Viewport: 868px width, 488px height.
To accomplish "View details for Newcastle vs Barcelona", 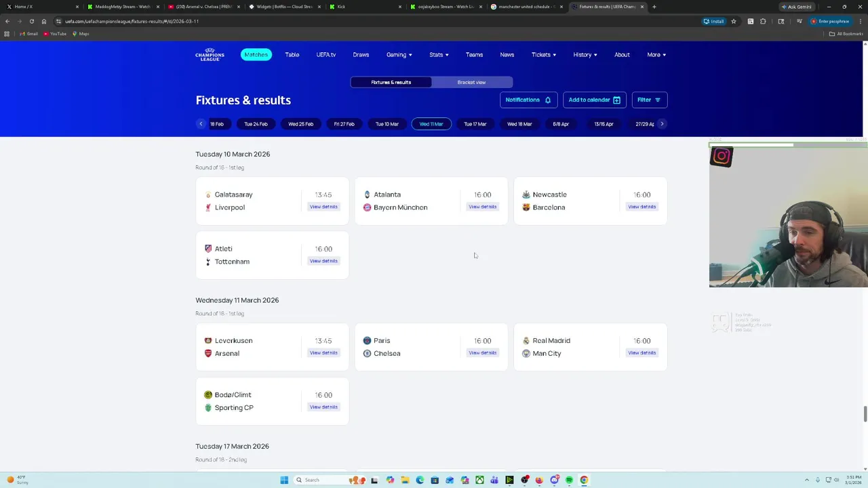I will pos(642,207).
